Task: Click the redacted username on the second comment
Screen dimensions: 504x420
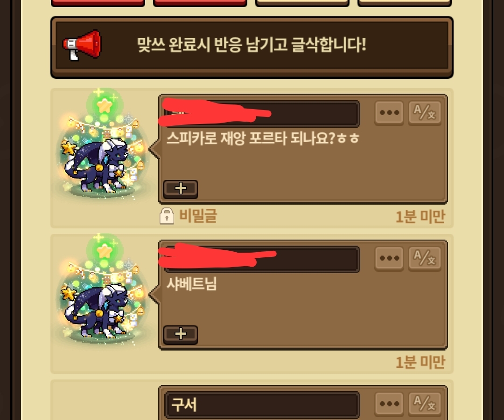Action: click(x=262, y=259)
